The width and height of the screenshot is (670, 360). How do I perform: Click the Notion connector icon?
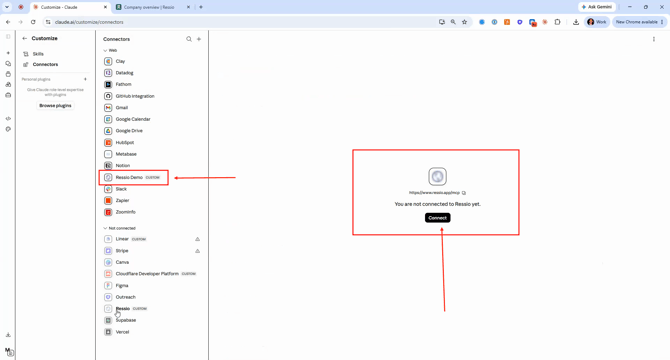(108, 165)
